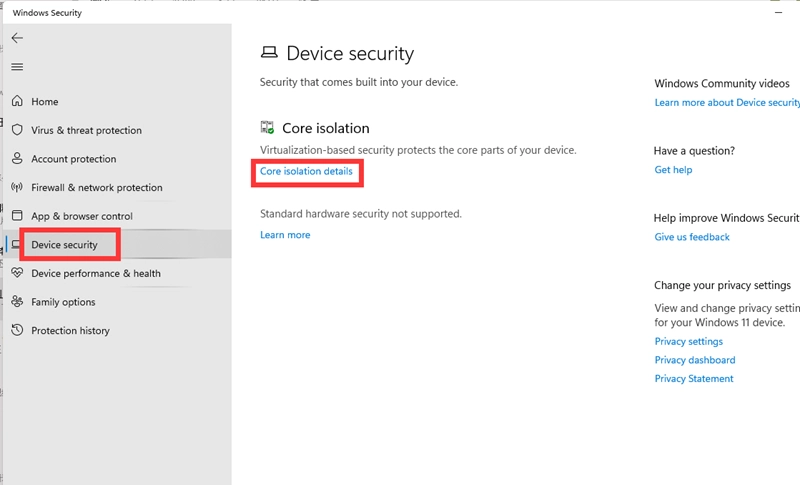
Task: Select App & browser control
Action: (82, 216)
